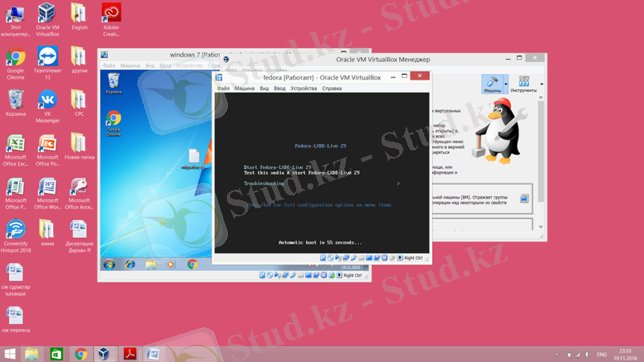Click the volume icon in system tray
Viewport: 644px width, 362px height.
click(588, 354)
